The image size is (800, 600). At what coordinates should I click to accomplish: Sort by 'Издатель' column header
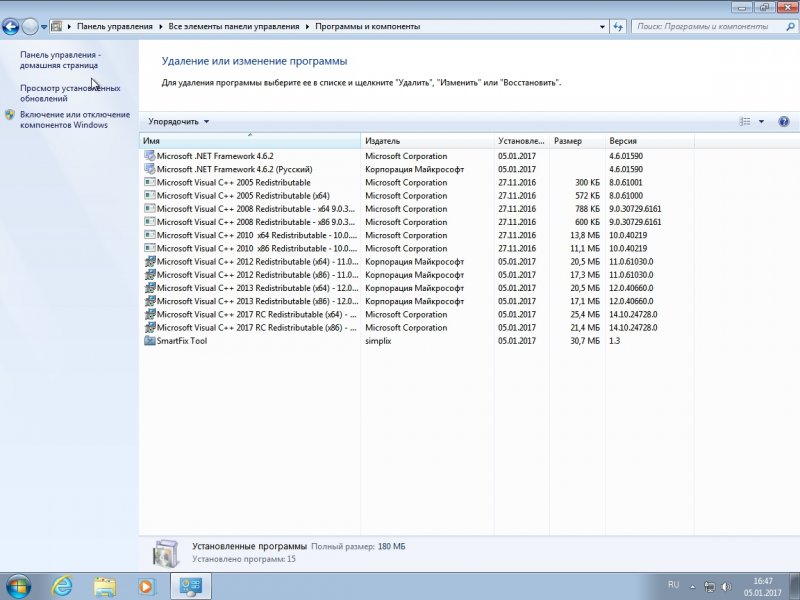[427, 141]
